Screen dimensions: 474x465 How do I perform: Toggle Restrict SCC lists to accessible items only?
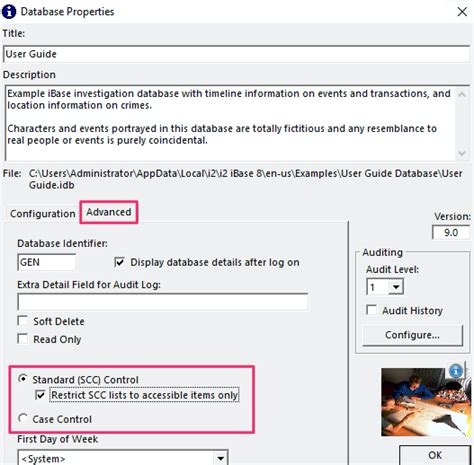(40, 395)
